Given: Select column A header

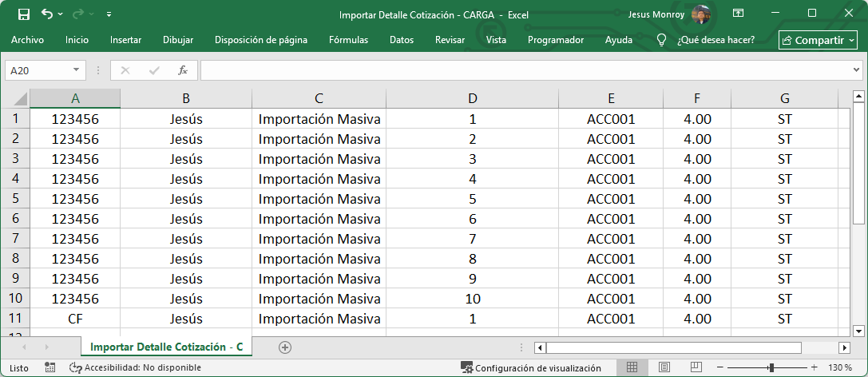Looking at the screenshot, I should [75, 98].
